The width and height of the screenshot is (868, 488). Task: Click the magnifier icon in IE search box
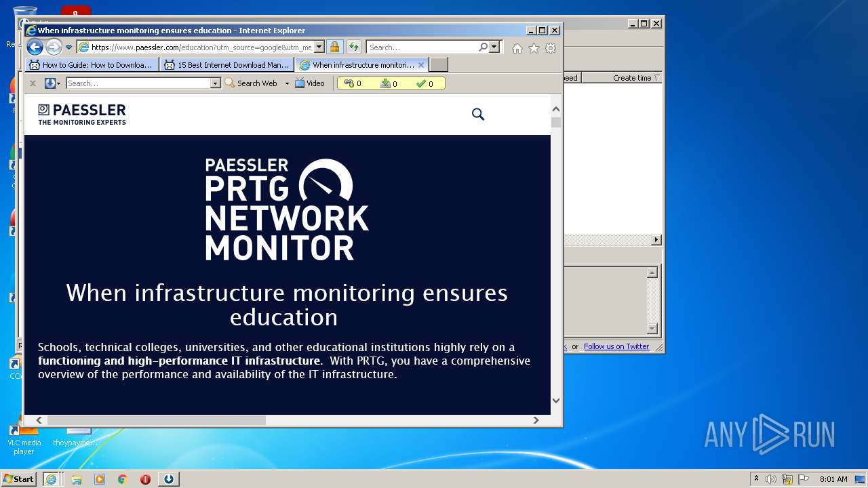pos(483,47)
